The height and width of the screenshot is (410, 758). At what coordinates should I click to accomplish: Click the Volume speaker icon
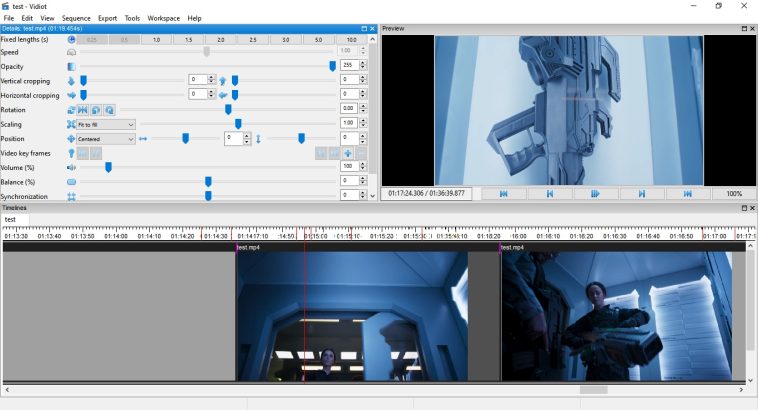(x=72, y=168)
